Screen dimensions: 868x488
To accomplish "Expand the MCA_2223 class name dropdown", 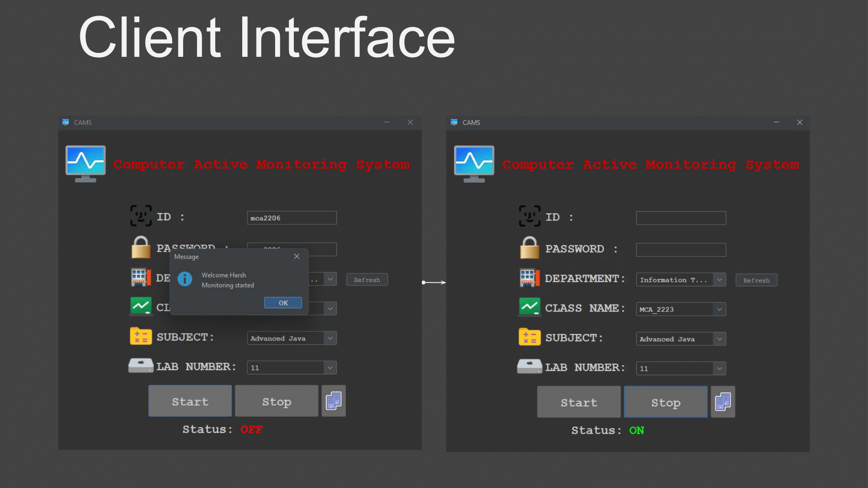I will click(720, 309).
